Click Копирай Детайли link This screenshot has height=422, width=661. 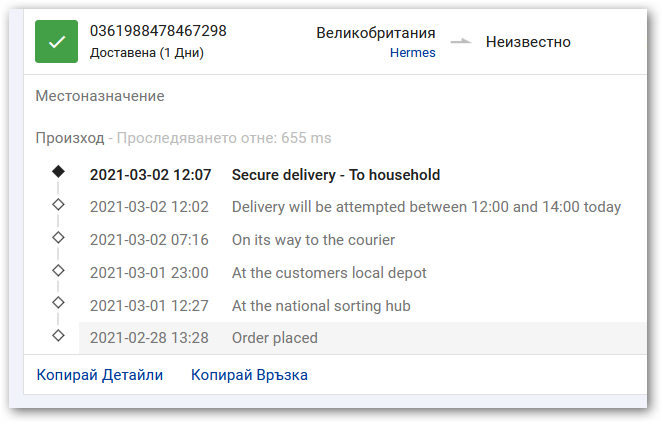tap(100, 376)
